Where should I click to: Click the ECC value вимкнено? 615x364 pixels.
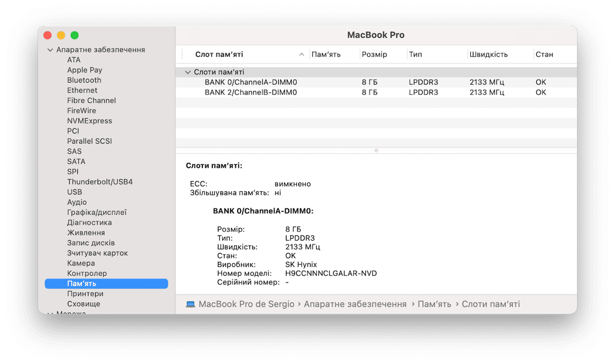pyautogui.click(x=293, y=184)
